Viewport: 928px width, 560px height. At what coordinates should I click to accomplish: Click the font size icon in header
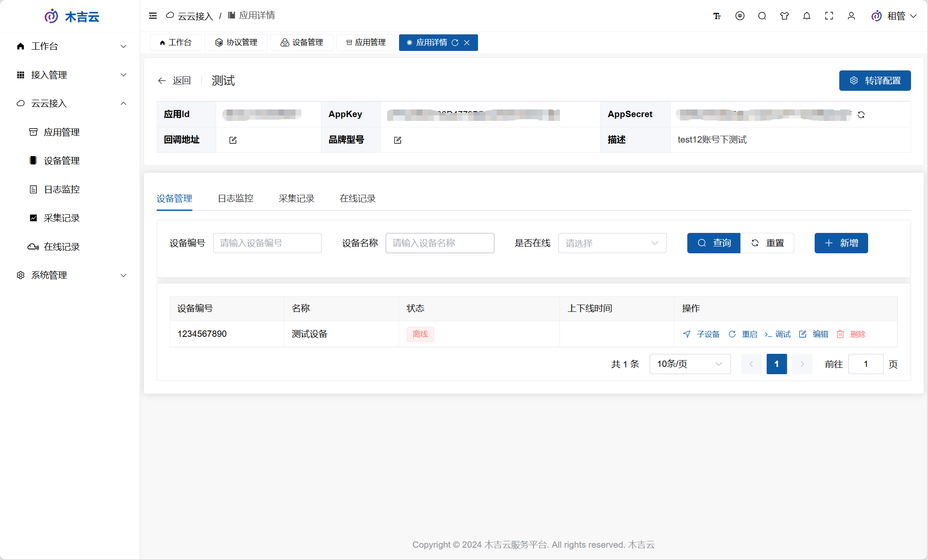(x=717, y=16)
